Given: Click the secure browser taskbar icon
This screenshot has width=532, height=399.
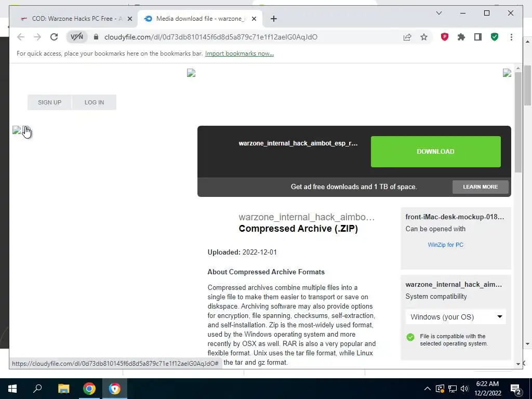Looking at the screenshot, I should click(x=115, y=389).
